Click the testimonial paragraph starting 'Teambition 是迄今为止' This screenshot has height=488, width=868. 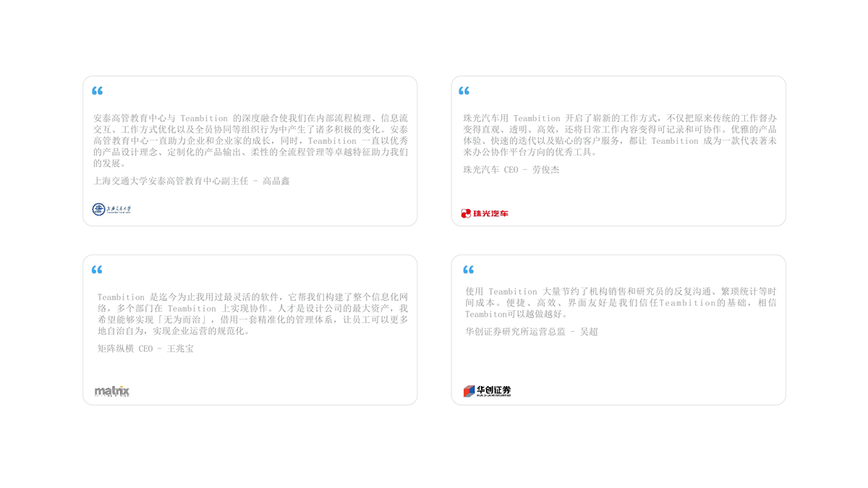(x=252, y=314)
